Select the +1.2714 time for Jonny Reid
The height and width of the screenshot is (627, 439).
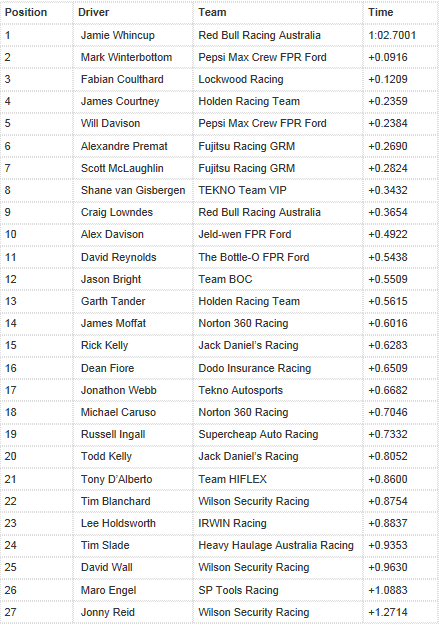[388, 612]
